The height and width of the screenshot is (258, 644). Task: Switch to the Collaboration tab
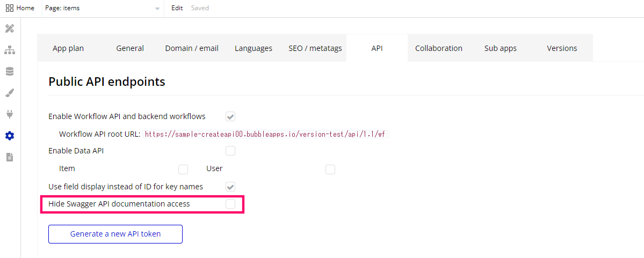point(439,48)
